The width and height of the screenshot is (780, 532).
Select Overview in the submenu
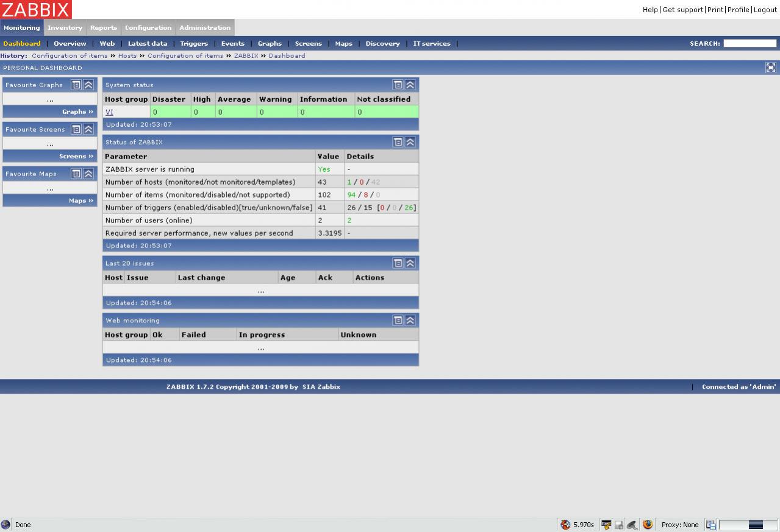pyautogui.click(x=70, y=44)
